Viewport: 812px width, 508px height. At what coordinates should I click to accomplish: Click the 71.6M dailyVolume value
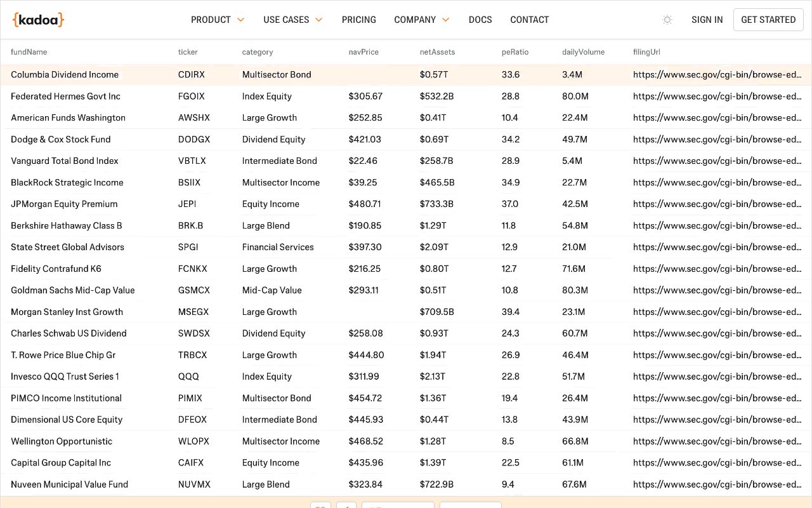(574, 269)
